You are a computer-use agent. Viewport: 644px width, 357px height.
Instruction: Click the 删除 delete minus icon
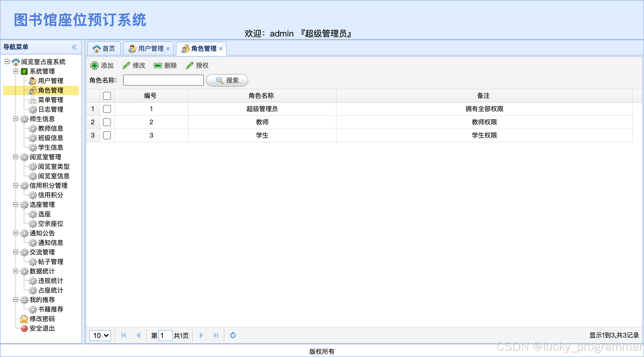pos(158,66)
